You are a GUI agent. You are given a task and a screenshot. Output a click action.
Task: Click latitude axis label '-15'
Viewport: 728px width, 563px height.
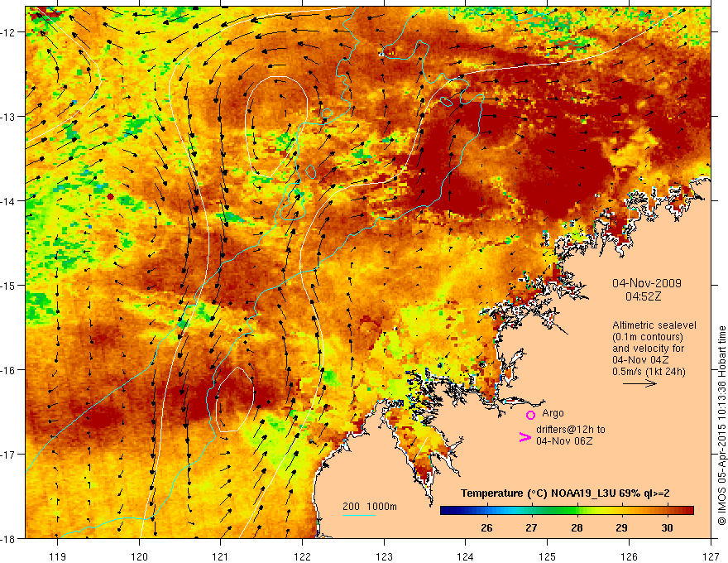coord(8,285)
